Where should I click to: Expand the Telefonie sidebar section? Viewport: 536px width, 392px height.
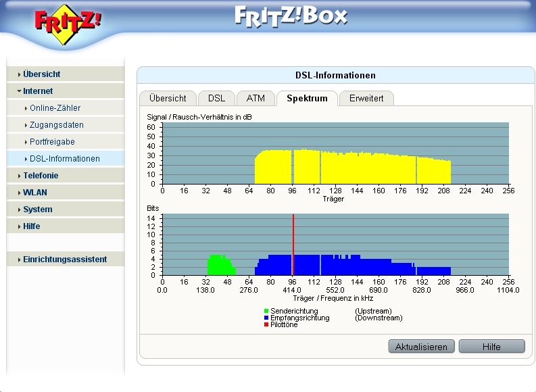(x=66, y=176)
